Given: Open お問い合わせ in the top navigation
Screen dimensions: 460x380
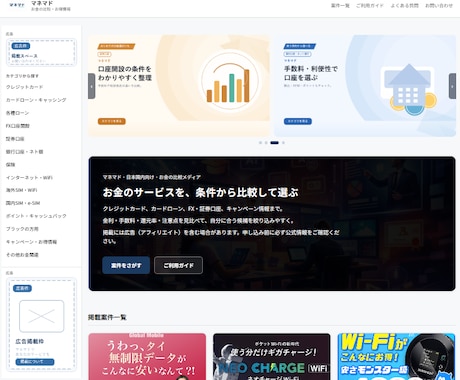Looking at the screenshot, I should tap(439, 6).
